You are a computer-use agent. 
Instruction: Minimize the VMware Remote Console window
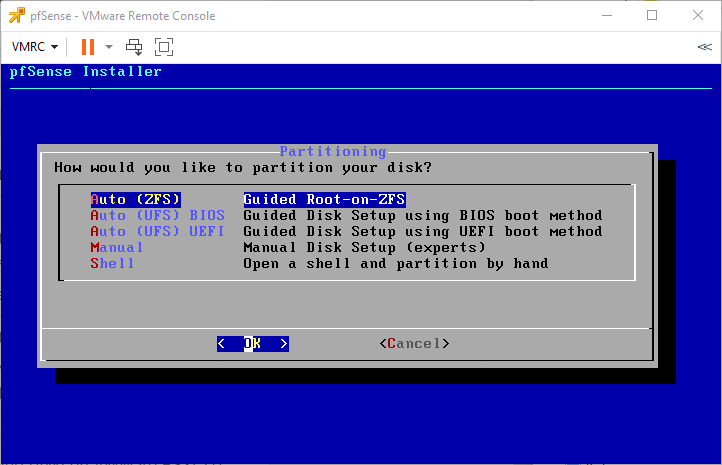[x=606, y=16]
